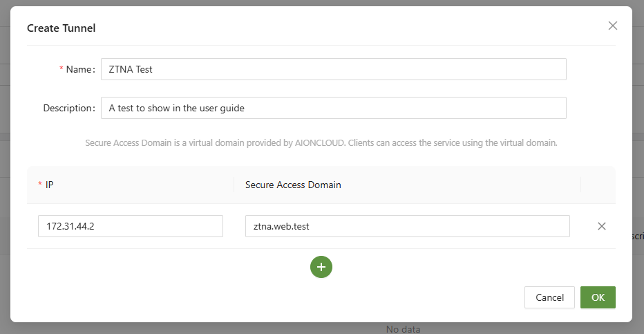
Task: Click the red asterisk beside IP header
Action: click(x=39, y=185)
